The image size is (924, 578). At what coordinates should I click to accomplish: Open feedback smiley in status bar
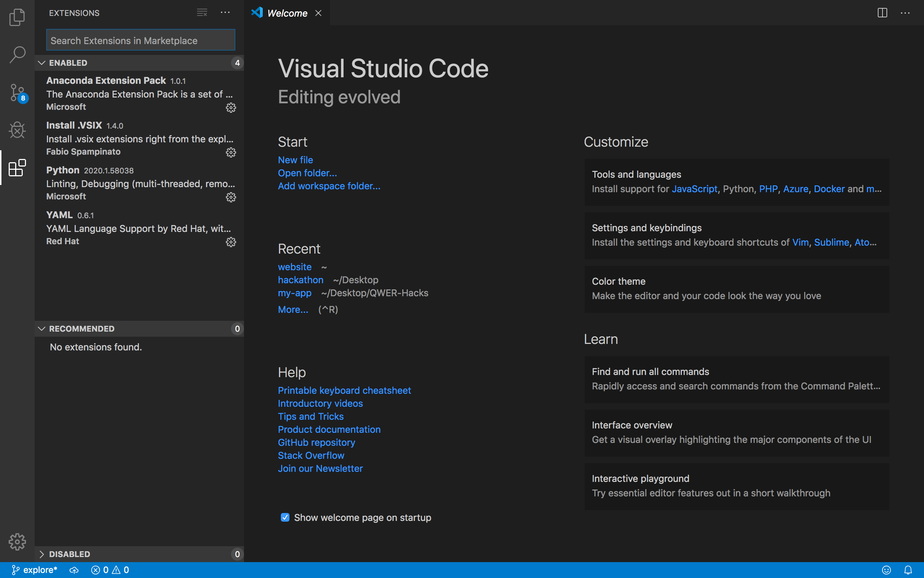click(886, 570)
